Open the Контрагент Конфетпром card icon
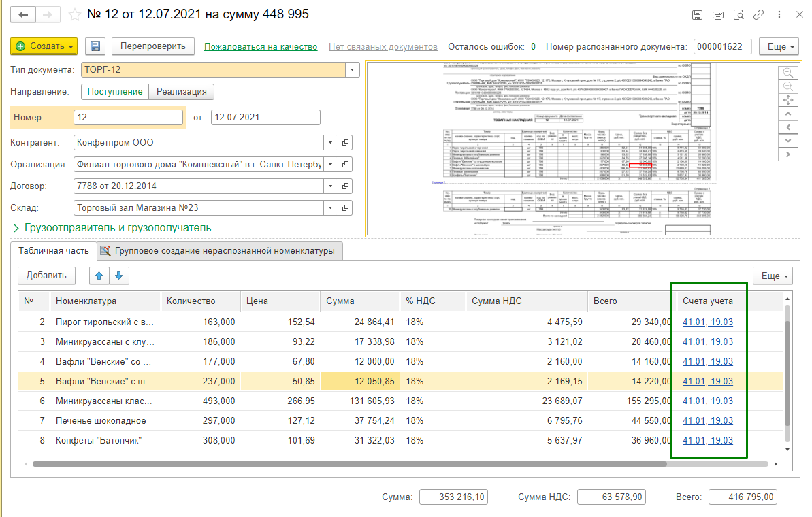Viewport: 812px width, 517px height. point(346,143)
